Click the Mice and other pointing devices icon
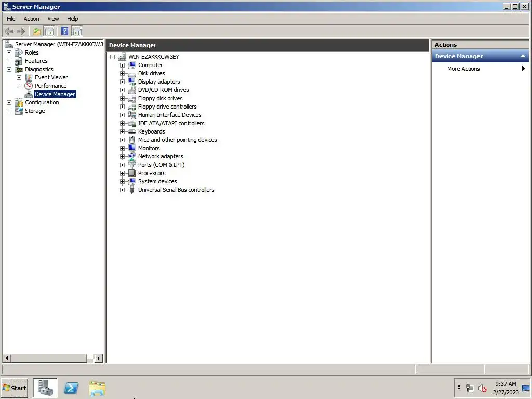 tap(131, 140)
